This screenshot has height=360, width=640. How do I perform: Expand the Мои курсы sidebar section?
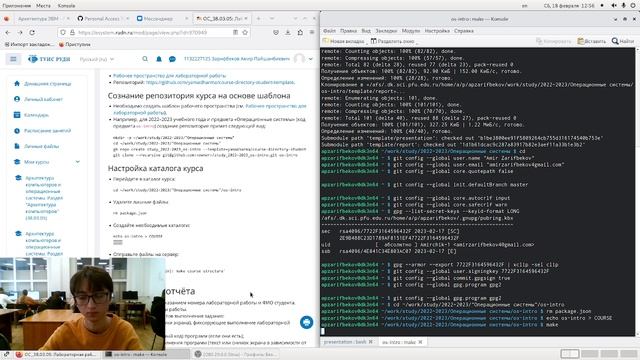click(78, 162)
